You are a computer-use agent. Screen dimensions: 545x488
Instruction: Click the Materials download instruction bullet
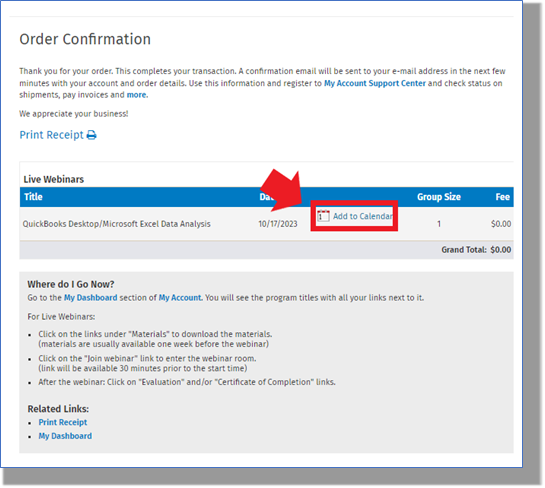click(155, 339)
